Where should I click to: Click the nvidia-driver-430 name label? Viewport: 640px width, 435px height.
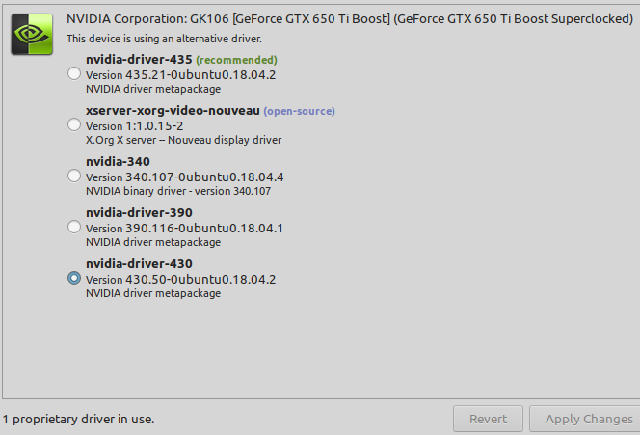(139, 264)
